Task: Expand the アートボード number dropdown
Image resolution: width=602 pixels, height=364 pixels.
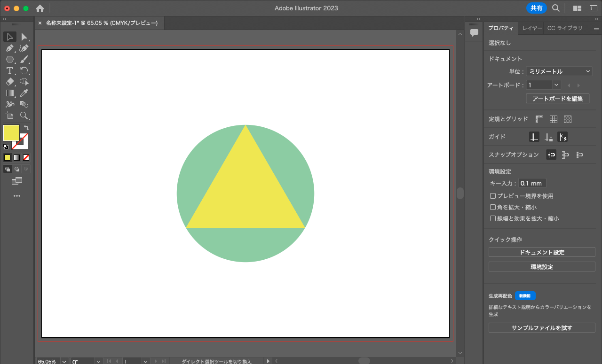Action: (556, 85)
